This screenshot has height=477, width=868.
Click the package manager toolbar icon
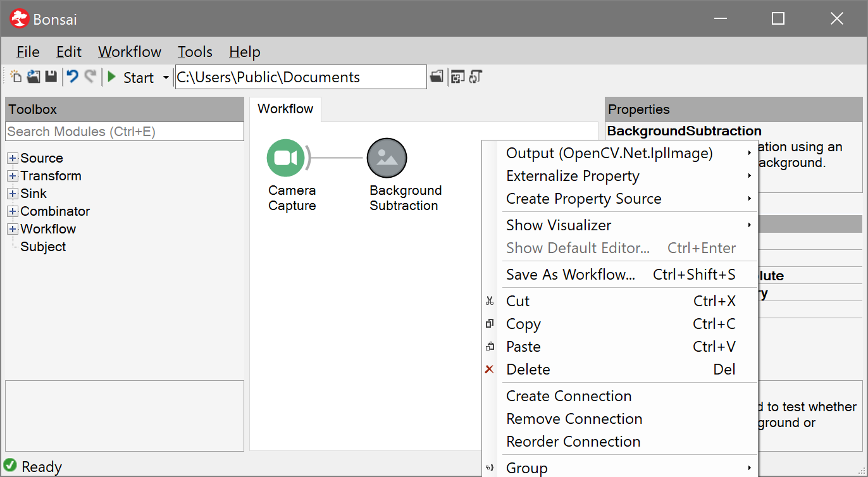(457, 77)
